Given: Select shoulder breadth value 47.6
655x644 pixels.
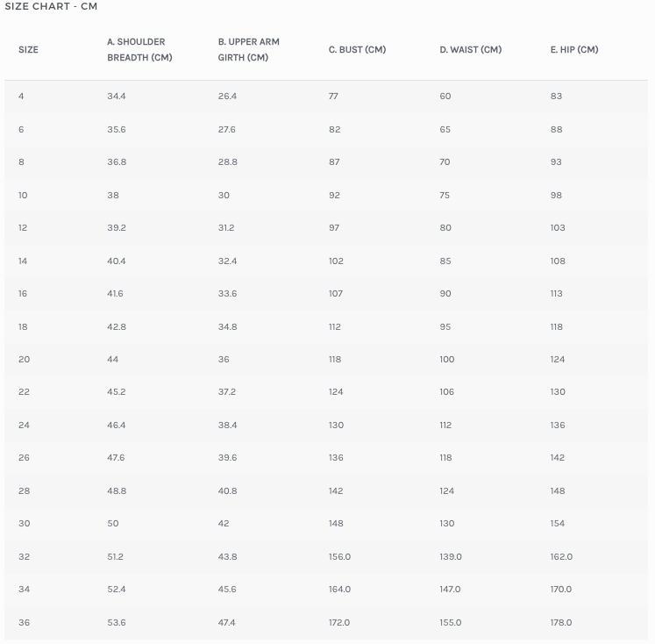Looking at the screenshot, I should click(117, 458).
